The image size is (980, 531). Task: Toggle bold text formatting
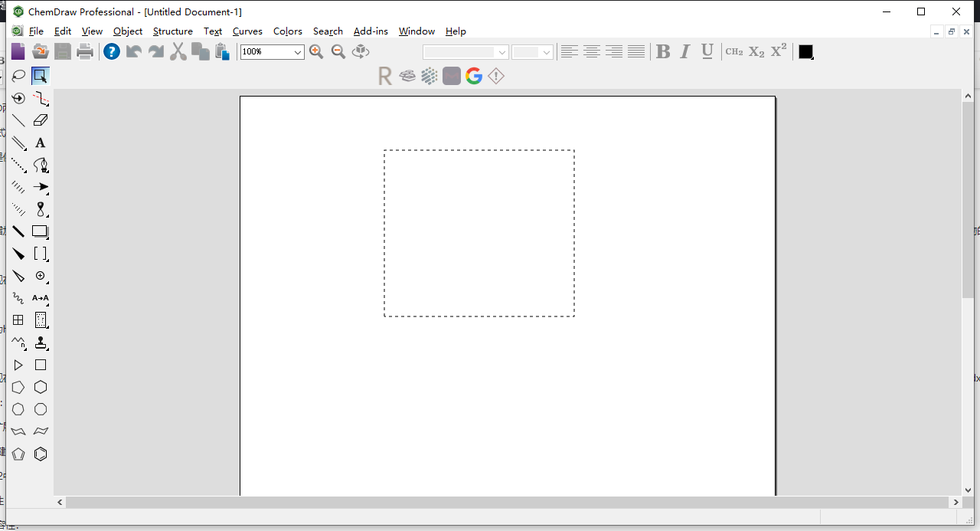click(663, 51)
